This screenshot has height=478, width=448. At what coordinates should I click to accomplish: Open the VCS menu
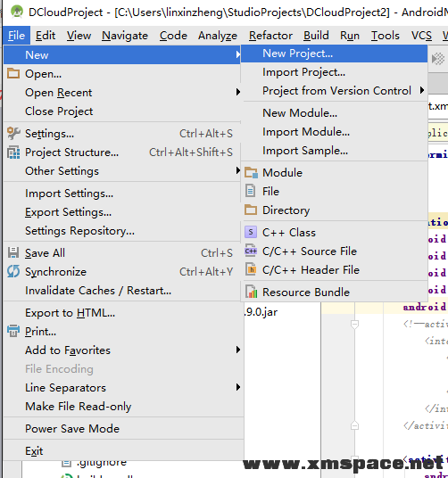[421, 36]
